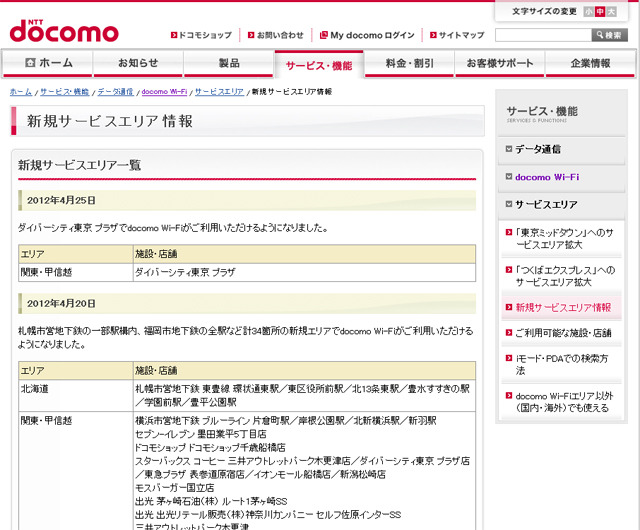Click ホーム in the breadcrumb
This screenshot has width=640, height=530.
point(21,92)
